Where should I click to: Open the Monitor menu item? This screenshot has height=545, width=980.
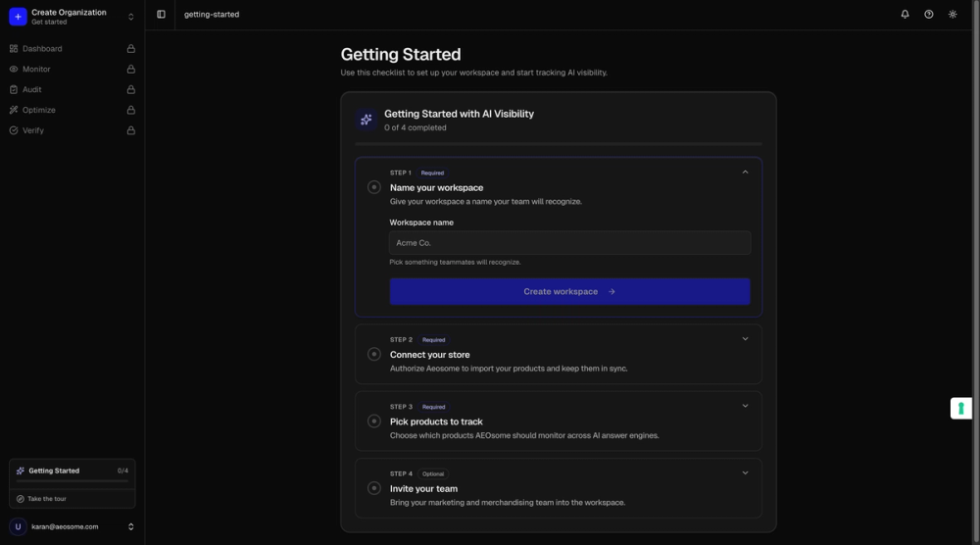pos(73,70)
